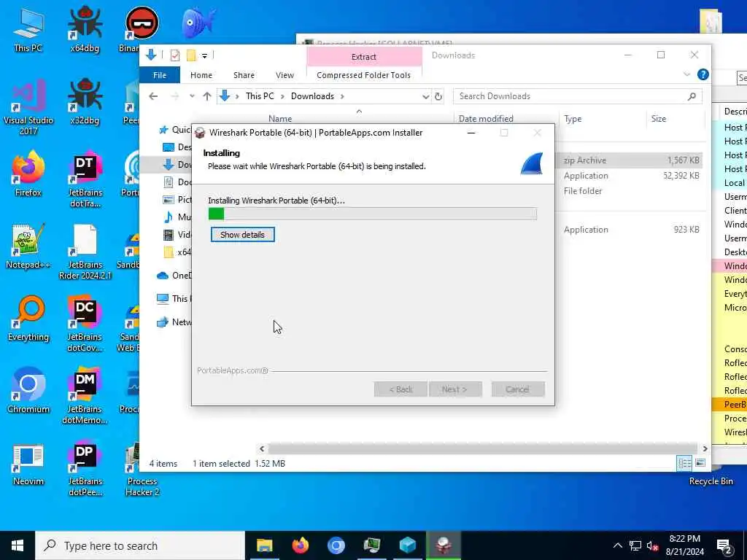Viewport: 747px width, 560px height.
Task: Open the This PC desktop icon
Action: (x=28, y=29)
